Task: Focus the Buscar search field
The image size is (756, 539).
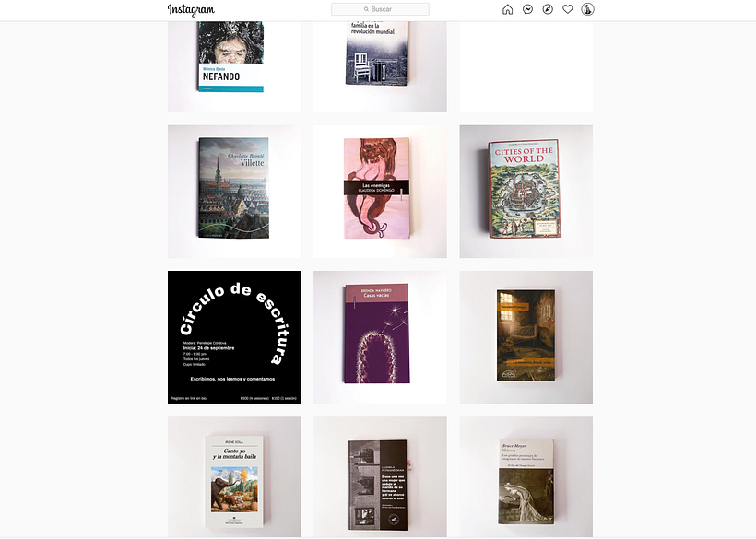Action: [x=380, y=9]
